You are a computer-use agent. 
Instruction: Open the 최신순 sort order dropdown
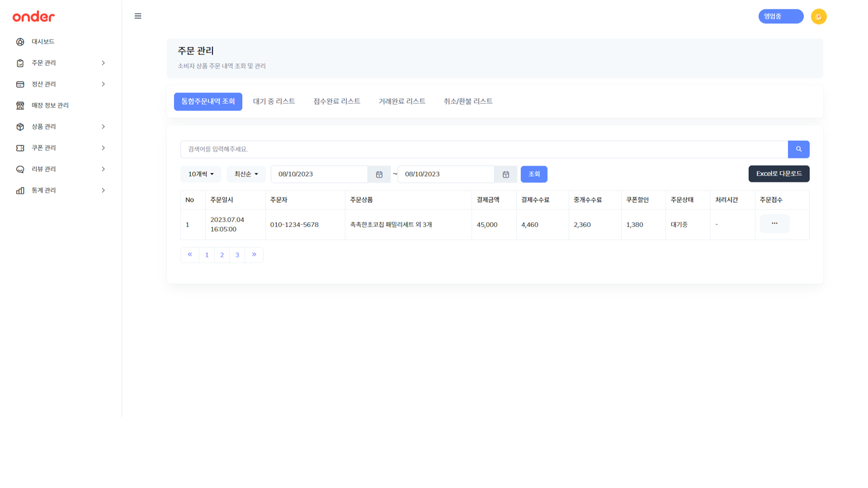246,174
